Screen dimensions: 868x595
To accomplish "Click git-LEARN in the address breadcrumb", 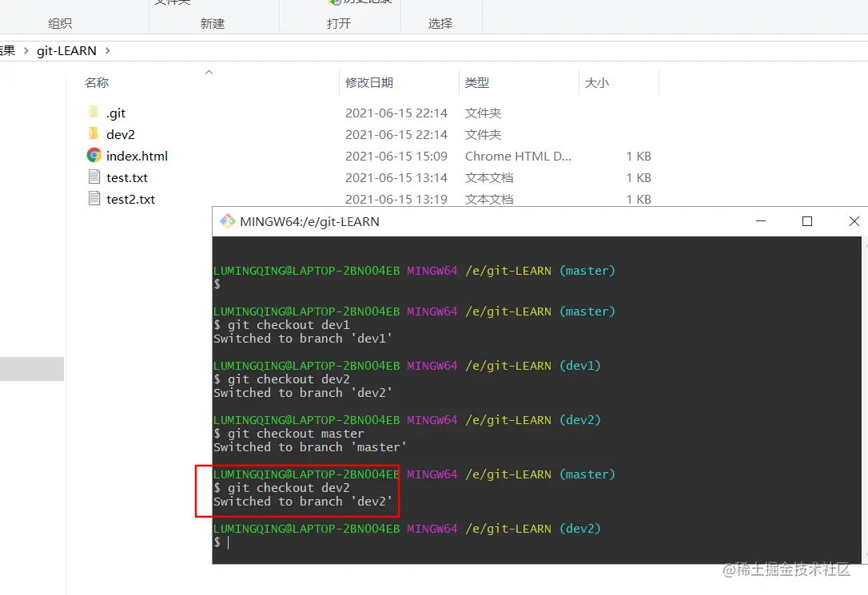I will click(66, 51).
